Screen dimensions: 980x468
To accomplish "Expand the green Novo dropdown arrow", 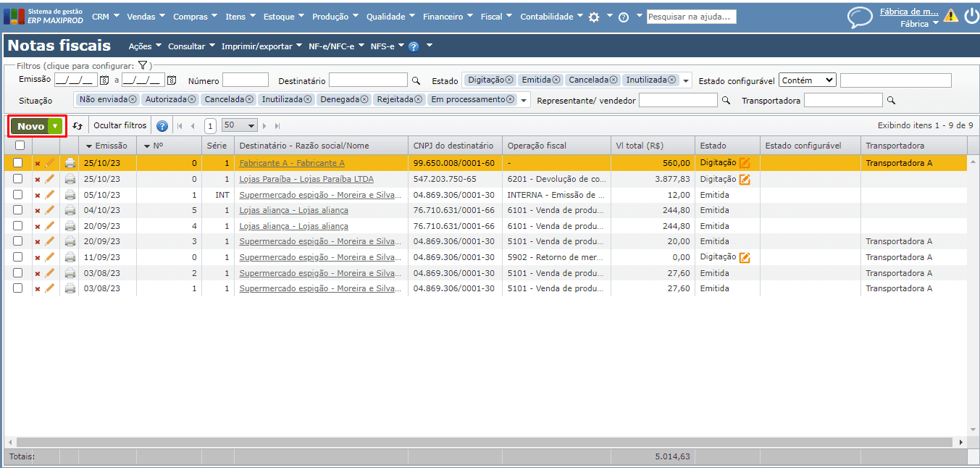I will tap(55, 126).
